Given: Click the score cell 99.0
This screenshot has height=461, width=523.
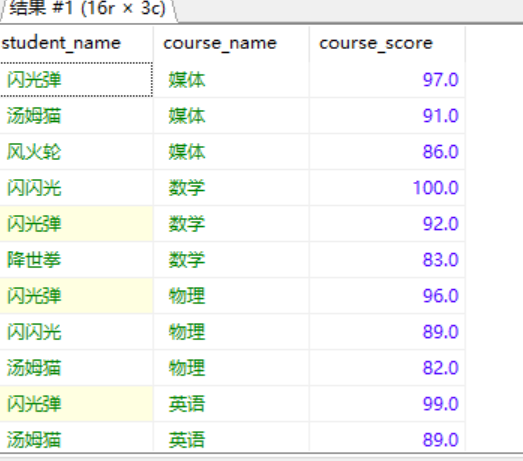Looking at the screenshot, I should (387, 404).
